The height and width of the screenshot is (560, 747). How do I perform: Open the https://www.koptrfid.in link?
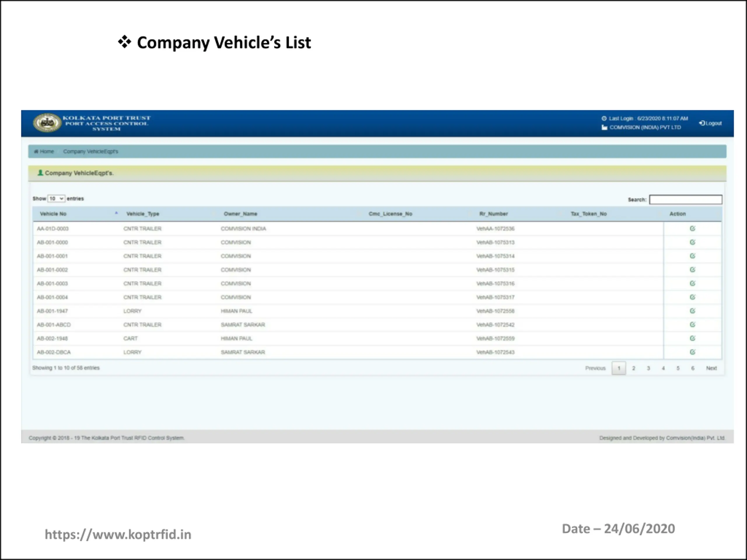point(118,535)
